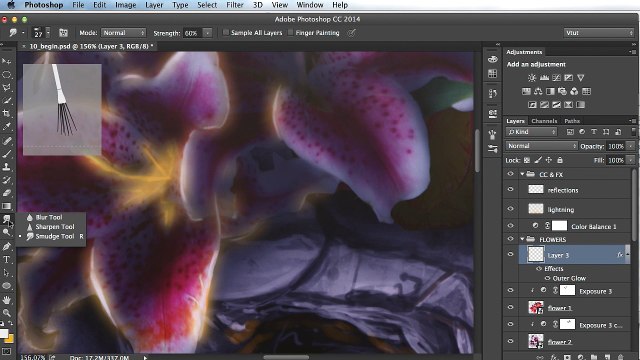Screen dimensions: 640x360
Task: Select the Clone Stamp tool
Action: click(x=7, y=167)
